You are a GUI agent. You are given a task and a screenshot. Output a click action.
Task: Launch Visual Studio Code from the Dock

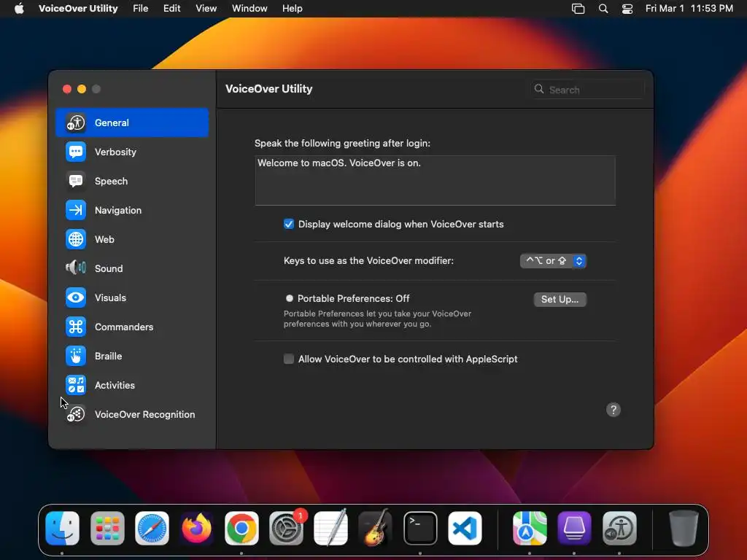465,528
